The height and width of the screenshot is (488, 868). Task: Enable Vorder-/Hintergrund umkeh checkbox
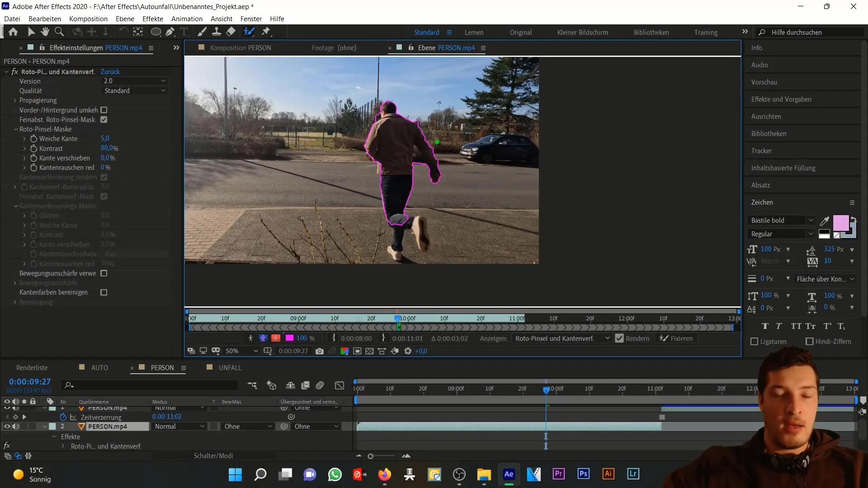(x=104, y=110)
